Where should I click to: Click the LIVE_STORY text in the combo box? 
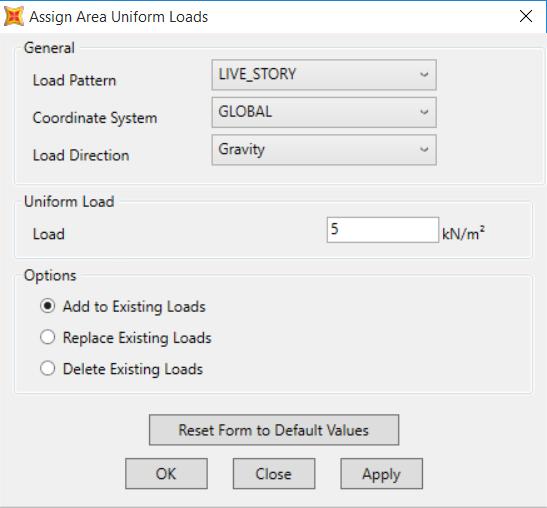pyautogui.click(x=257, y=74)
